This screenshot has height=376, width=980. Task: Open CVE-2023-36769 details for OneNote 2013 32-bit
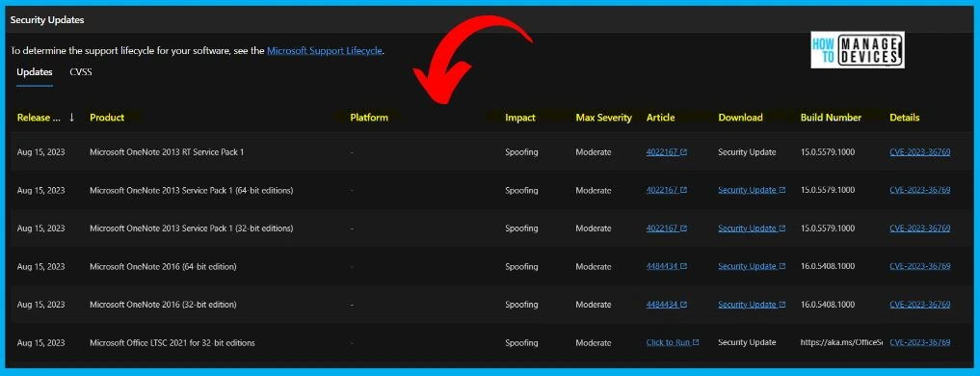pos(920,228)
